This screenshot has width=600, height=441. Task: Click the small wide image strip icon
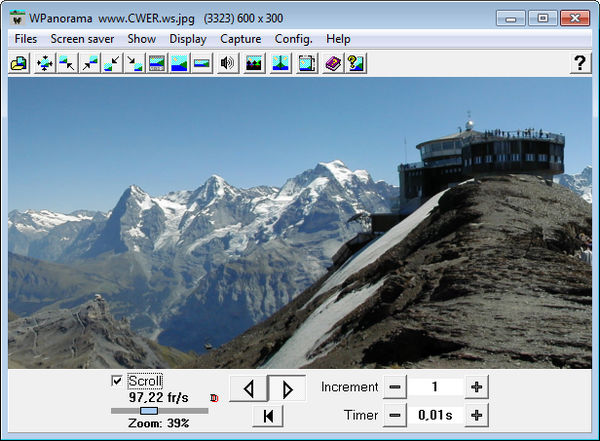pos(202,63)
